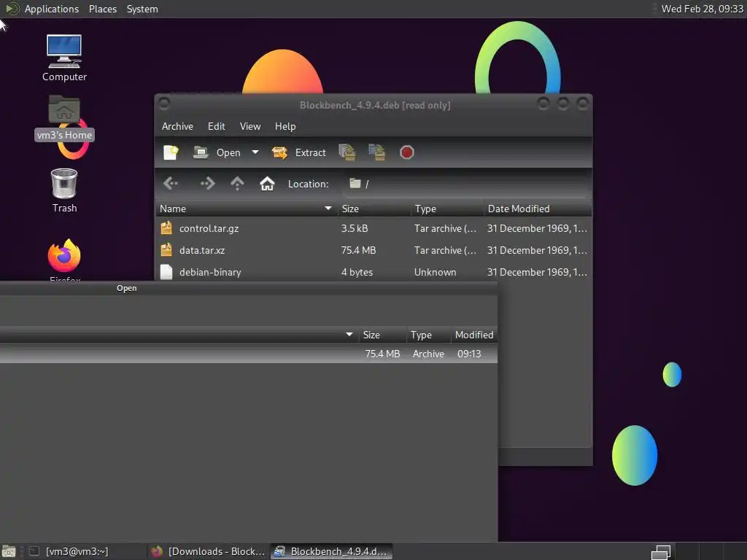Click the add files to archive icon

click(347, 152)
